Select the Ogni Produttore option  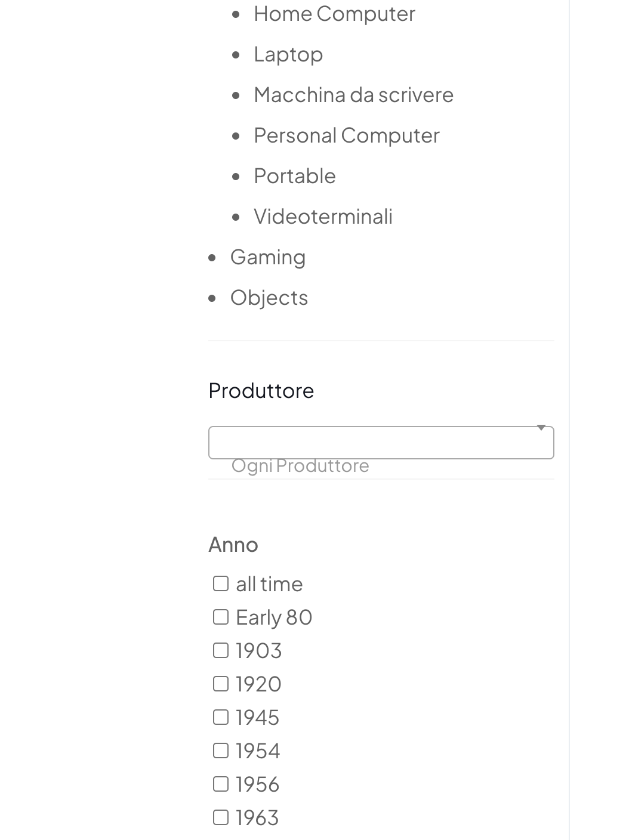click(x=300, y=466)
